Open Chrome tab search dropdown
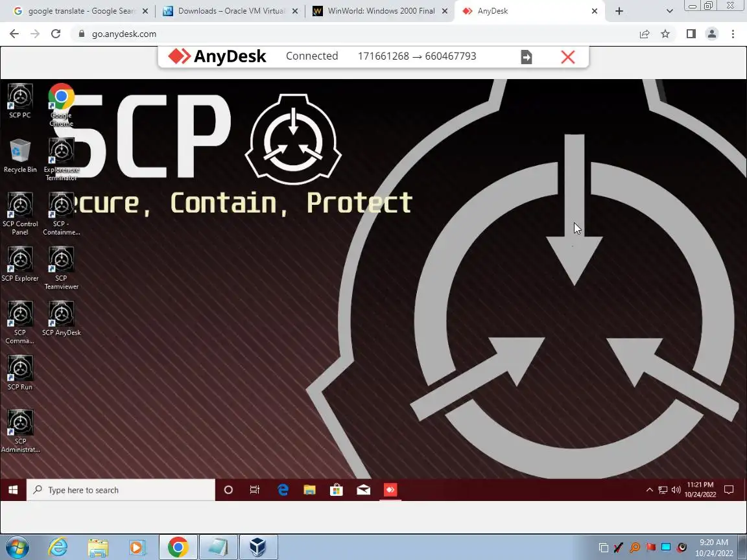Screen dimensions: 747x560 (x=669, y=11)
